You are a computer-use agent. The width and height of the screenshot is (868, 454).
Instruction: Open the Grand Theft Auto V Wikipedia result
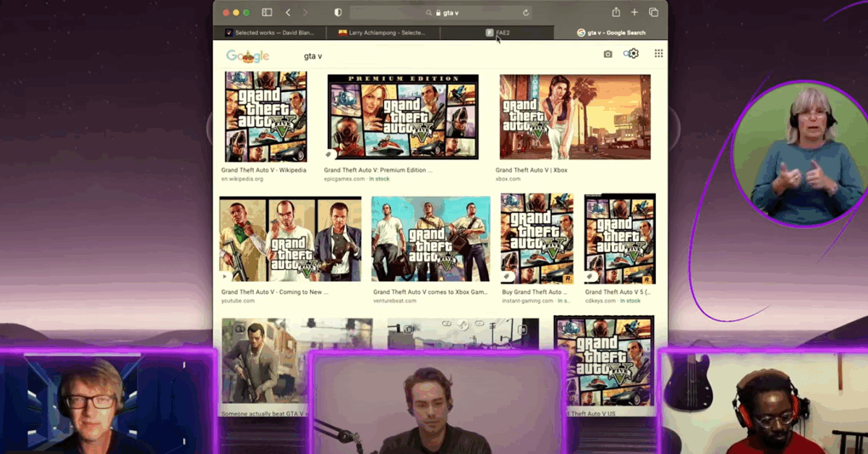pos(263,170)
